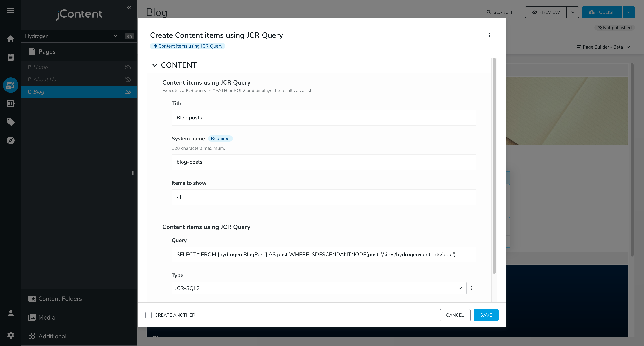Click the tag manager icon
Screen dimensions: 644x346
click(x=11, y=122)
